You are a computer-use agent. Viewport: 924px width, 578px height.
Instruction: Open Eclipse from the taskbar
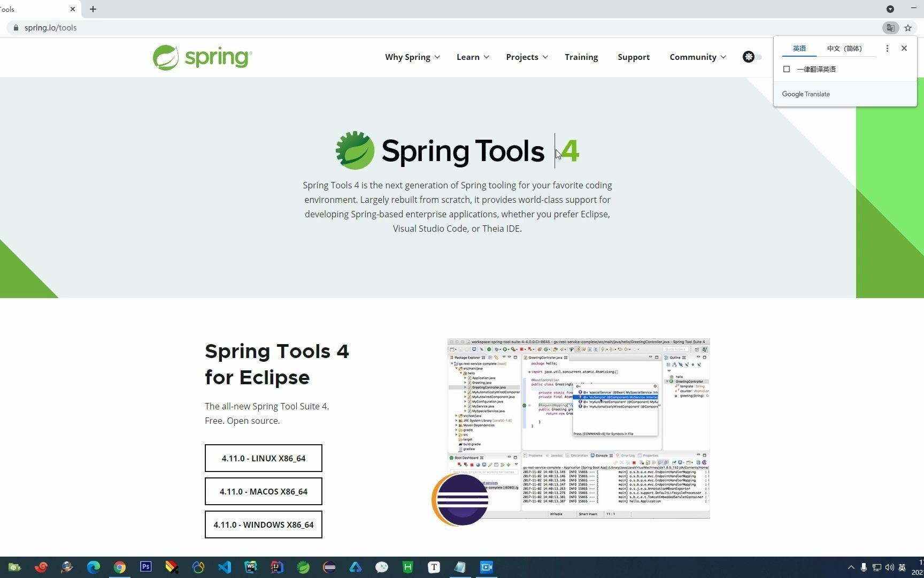(x=329, y=567)
